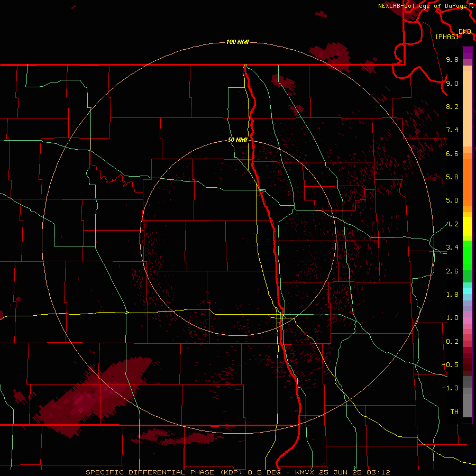Click the 9.0 value on color scale
Viewport: 476px width, 476px height.
coord(452,83)
